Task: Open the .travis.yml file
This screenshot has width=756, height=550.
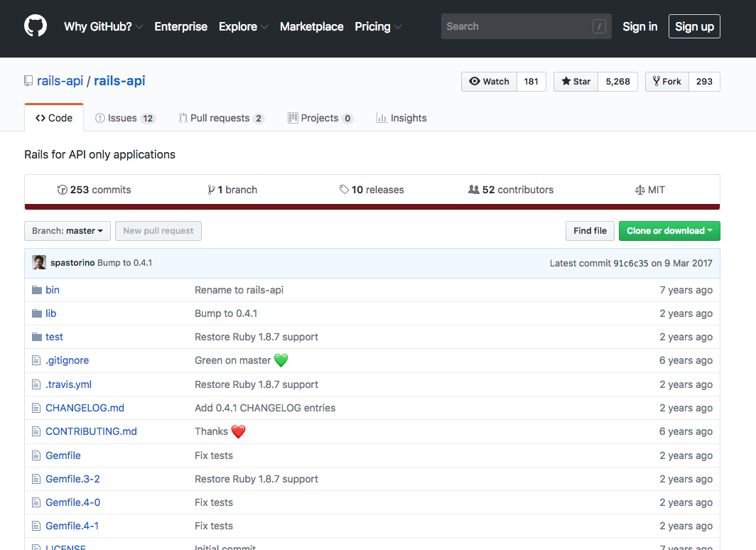Action: pos(68,384)
